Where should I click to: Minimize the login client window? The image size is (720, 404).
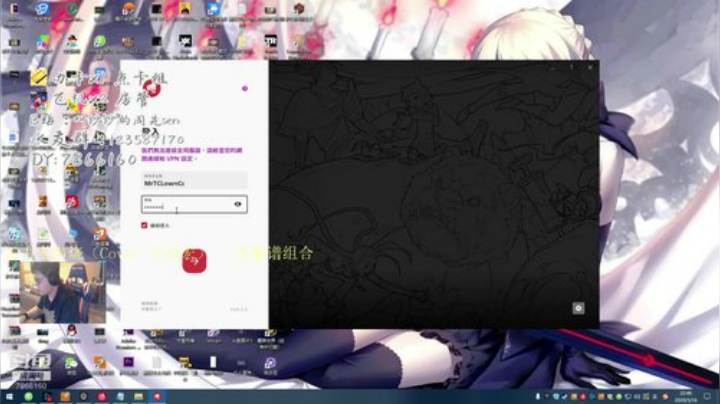(x=553, y=67)
